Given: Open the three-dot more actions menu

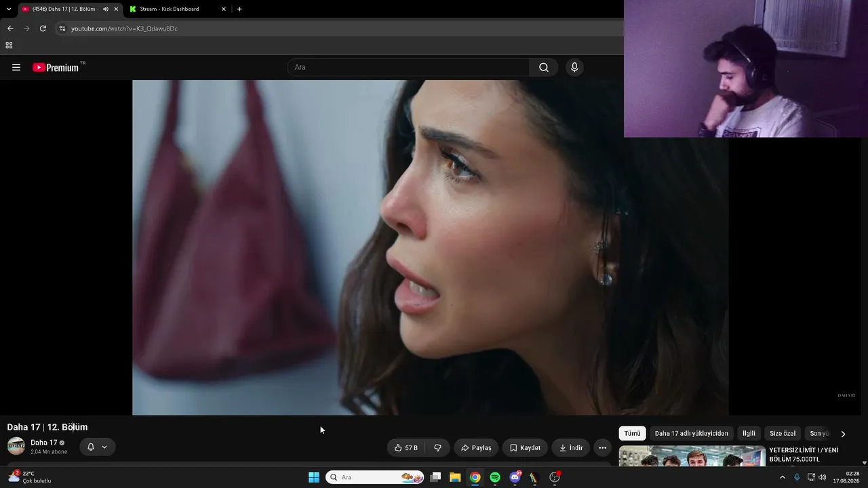Looking at the screenshot, I should [x=602, y=447].
